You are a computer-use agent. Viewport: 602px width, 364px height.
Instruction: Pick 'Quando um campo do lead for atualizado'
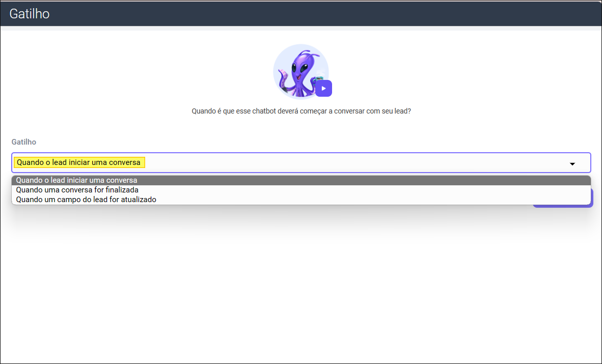coord(86,200)
